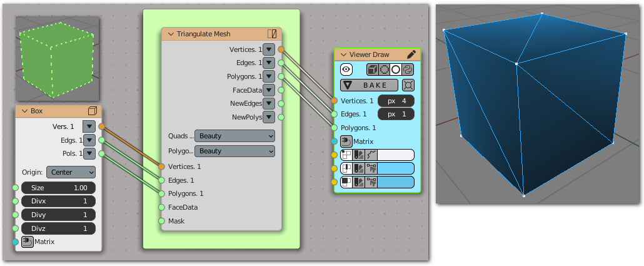Image resolution: width=644 pixels, height=266 pixels.
Task: Select the script shading mode in Viewer Draw
Action: tap(408, 69)
